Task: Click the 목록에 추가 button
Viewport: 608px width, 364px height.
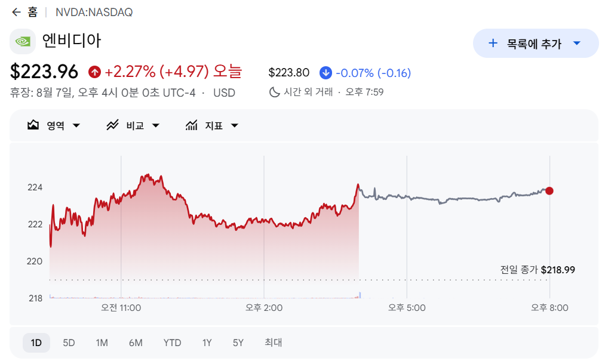Action: pyautogui.click(x=536, y=44)
